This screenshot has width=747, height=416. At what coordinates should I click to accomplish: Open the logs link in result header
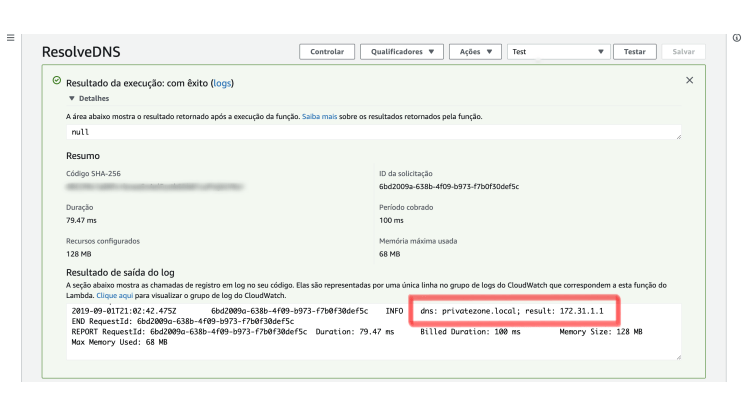tap(221, 83)
